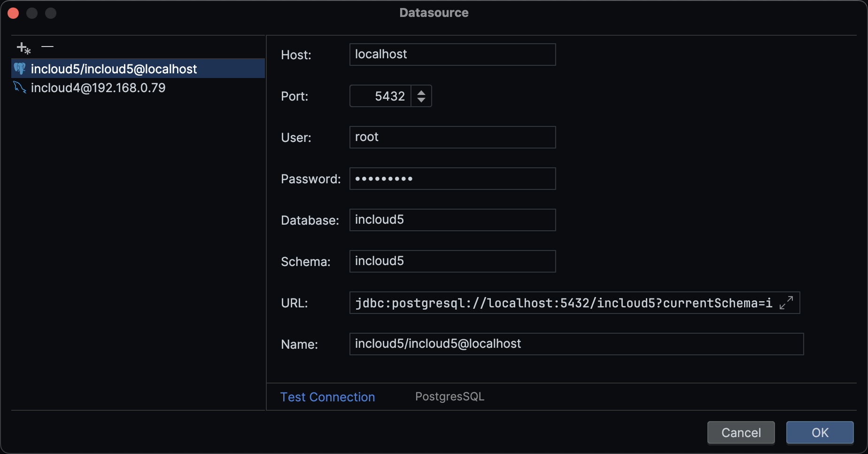
Task: Confirm settings with the OK button
Action: pos(819,432)
